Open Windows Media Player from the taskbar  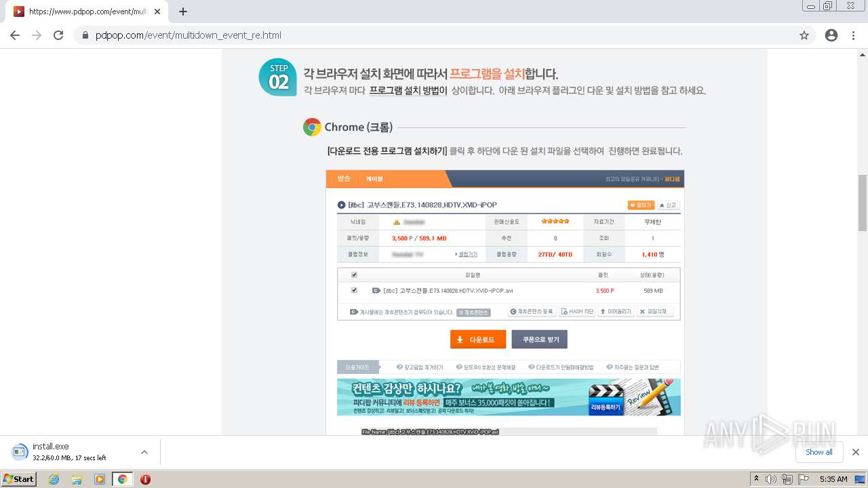pyautogui.click(x=100, y=479)
